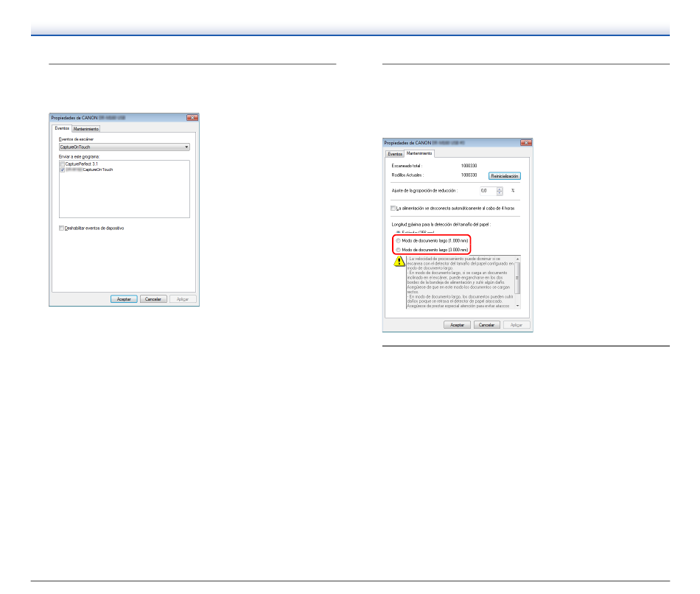Open the Eventos de escáner dropdown
The width and height of the screenshot is (700, 594).
click(124, 147)
